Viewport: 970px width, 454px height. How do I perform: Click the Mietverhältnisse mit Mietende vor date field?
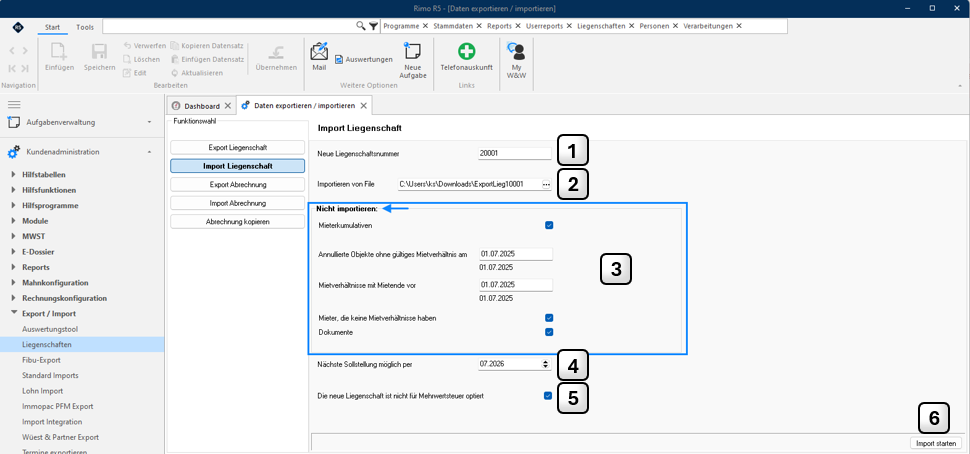pyautogui.click(x=515, y=285)
